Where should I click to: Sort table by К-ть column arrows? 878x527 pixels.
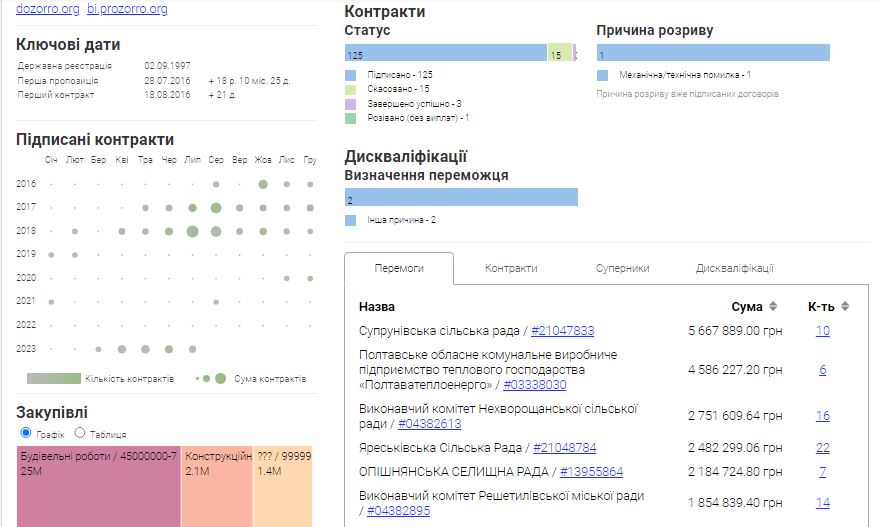pyautogui.click(x=845, y=307)
